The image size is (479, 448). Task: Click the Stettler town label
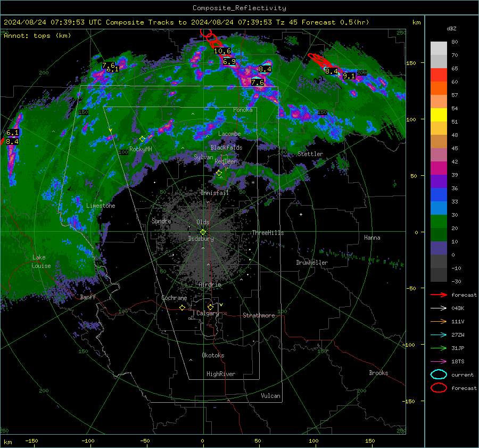coord(310,154)
